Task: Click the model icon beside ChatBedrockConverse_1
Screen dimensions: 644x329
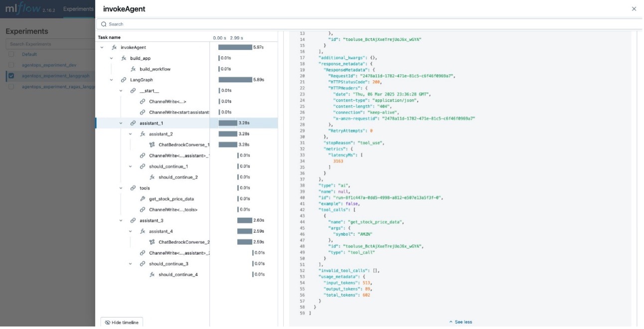Action: click(x=152, y=145)
